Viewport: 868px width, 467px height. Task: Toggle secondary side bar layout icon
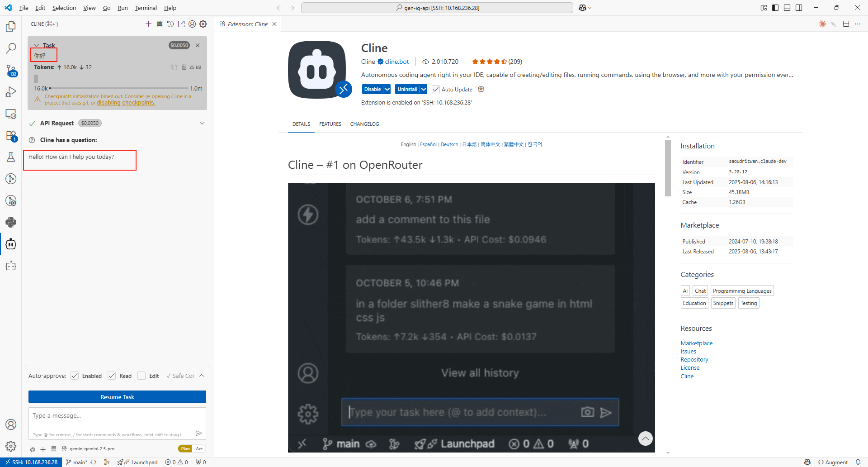(799, 8)
